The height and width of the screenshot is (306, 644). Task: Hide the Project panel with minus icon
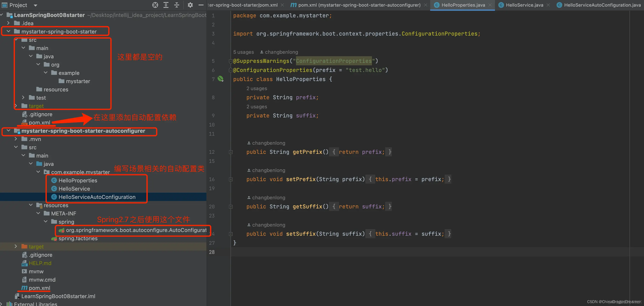[x=201, y=5]
